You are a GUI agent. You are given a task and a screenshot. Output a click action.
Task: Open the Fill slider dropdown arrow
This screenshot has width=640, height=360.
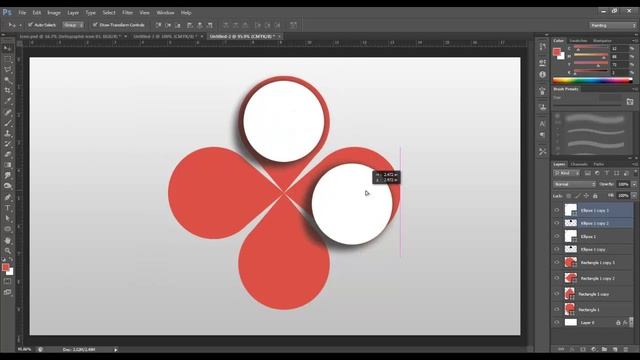tap(634, 196)
